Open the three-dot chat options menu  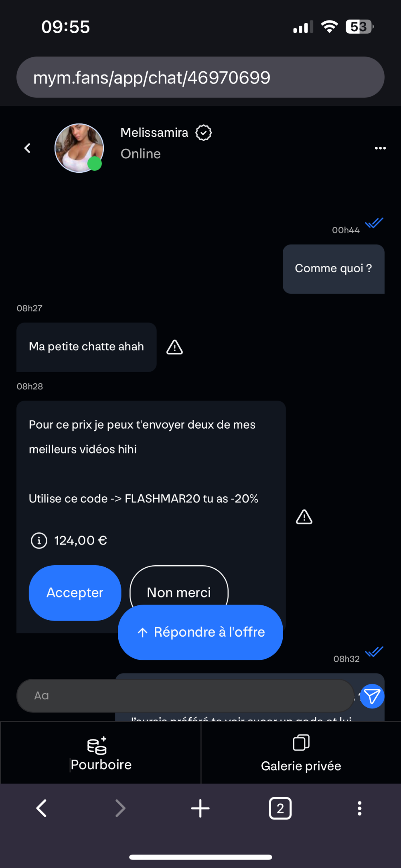380,148
